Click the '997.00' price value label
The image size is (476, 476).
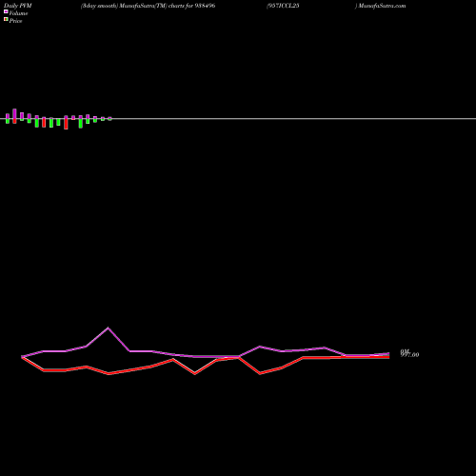(409, 355)
